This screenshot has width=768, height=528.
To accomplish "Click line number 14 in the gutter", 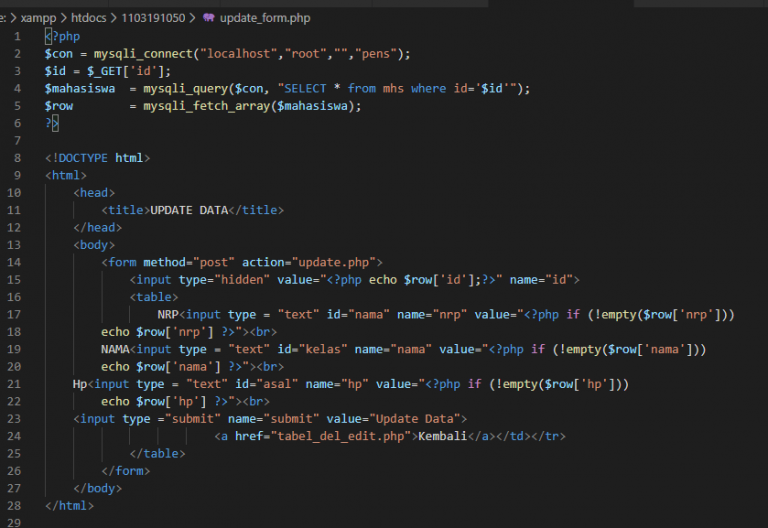I will pyautogui.click(x=13, y=262).
